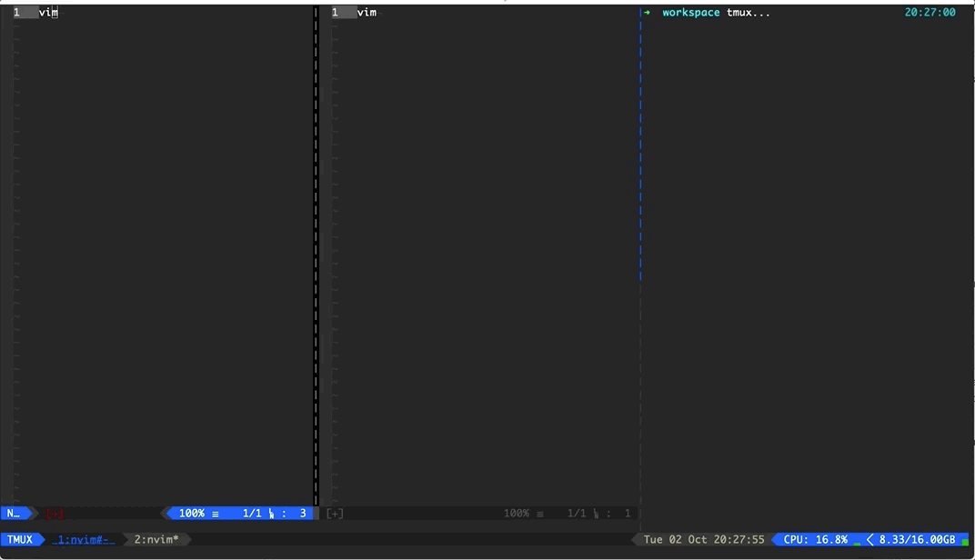Click the 8.33/16.00GB memory indicator

(x=917, y=539)
